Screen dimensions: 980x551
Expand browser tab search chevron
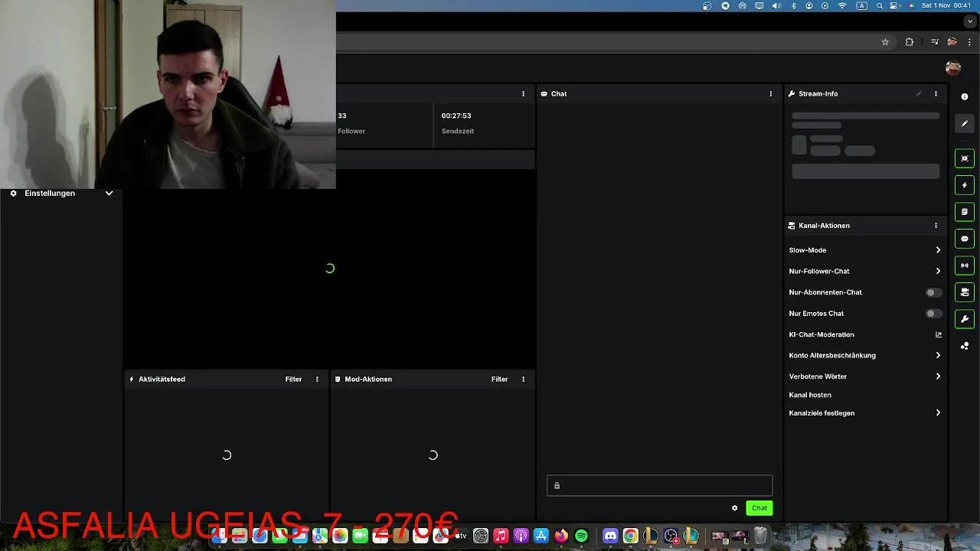pyautogui.click(x=970, y=21)
